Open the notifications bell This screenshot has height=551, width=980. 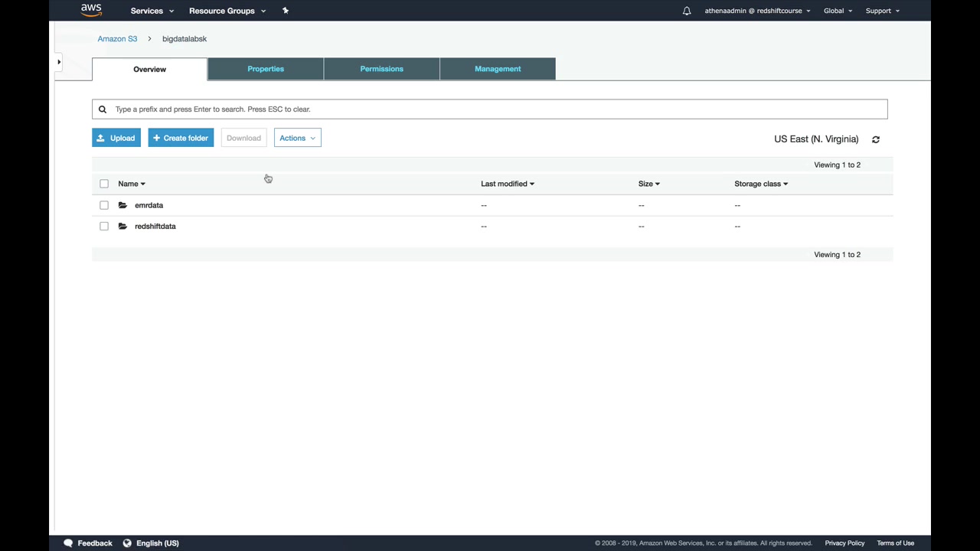click(x=687, y=11)
